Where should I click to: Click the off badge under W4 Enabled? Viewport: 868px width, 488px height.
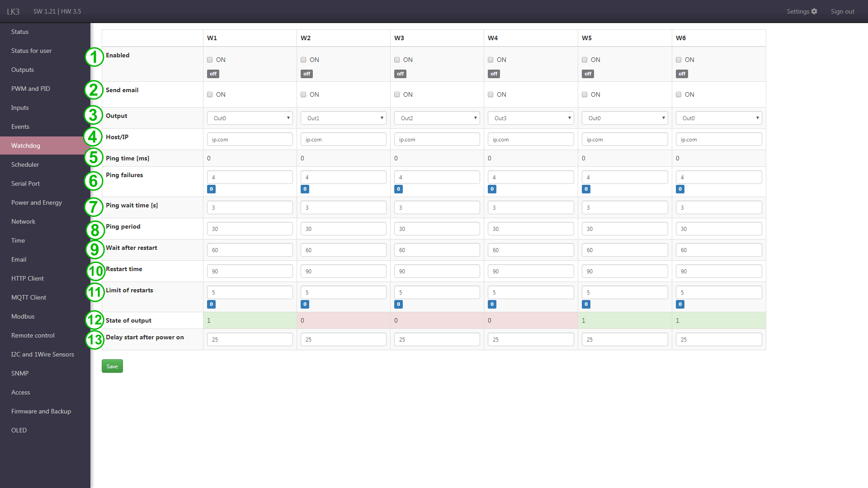(494, 74)
